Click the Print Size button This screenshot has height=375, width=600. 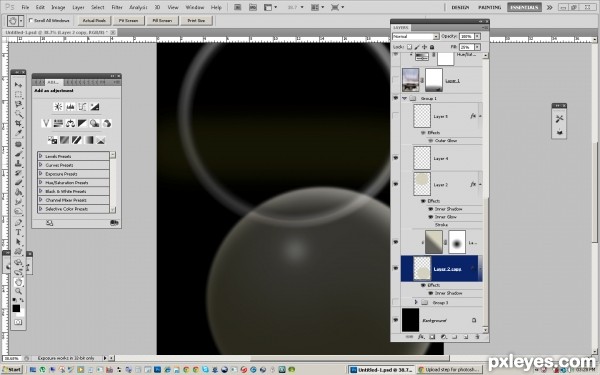coord(196,20)
